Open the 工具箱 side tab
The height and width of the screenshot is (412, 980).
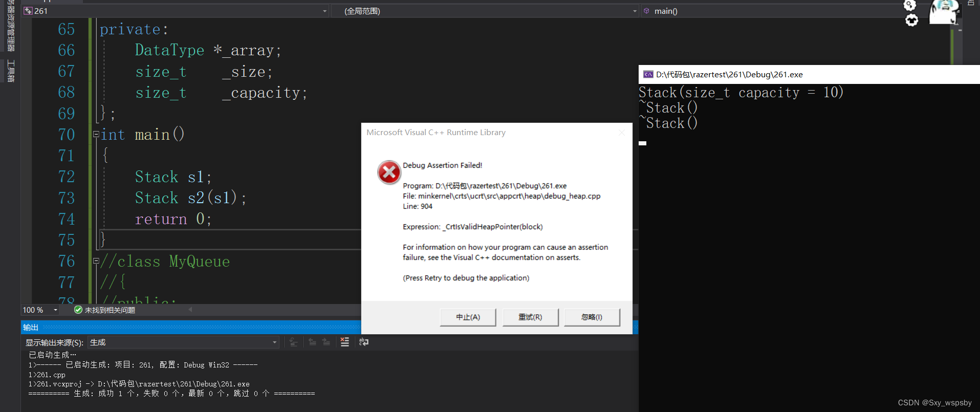(11, 71)
